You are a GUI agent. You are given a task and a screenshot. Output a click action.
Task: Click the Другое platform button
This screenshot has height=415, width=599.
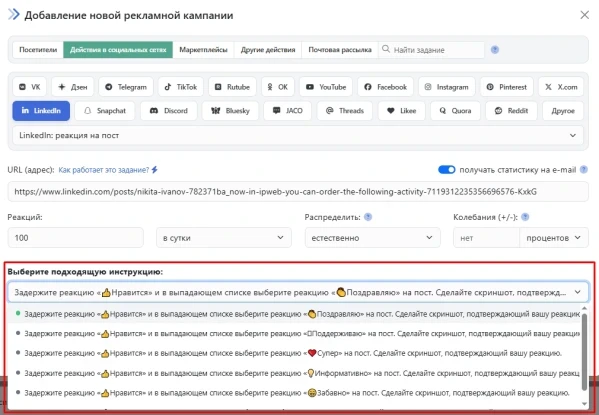(563, 111)
